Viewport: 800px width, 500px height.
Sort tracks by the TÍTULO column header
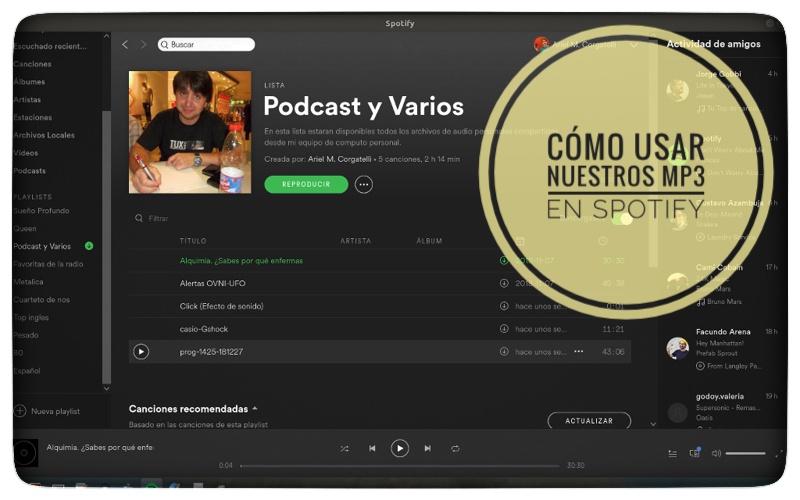click(x=193, y=241)
